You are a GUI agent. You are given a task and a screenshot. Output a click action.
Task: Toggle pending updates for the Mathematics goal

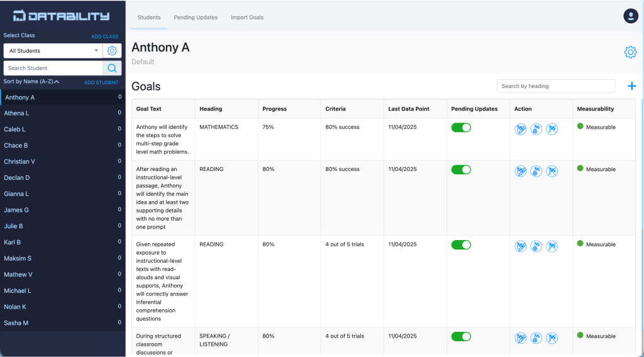pyautogui.click(x=461, y=128)
